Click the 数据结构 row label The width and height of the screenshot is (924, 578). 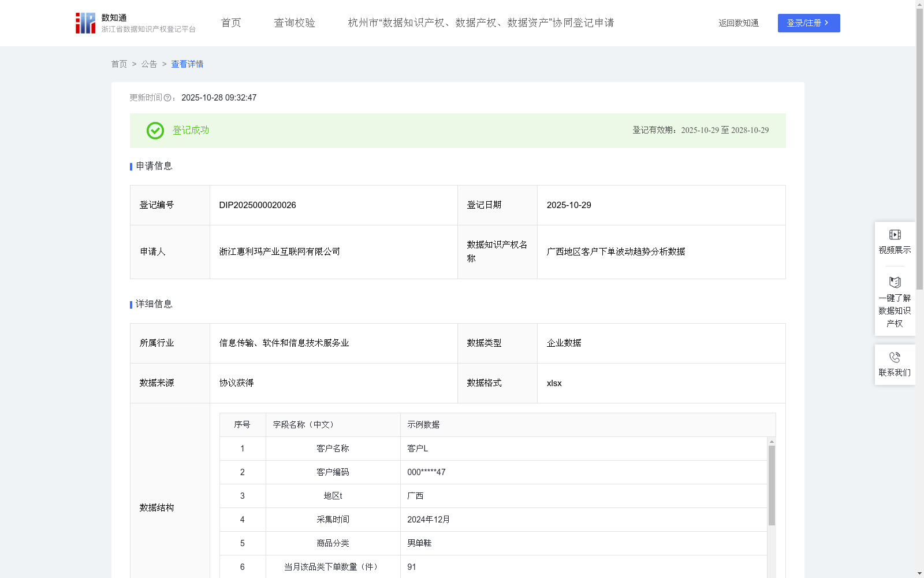click(157, 507)
